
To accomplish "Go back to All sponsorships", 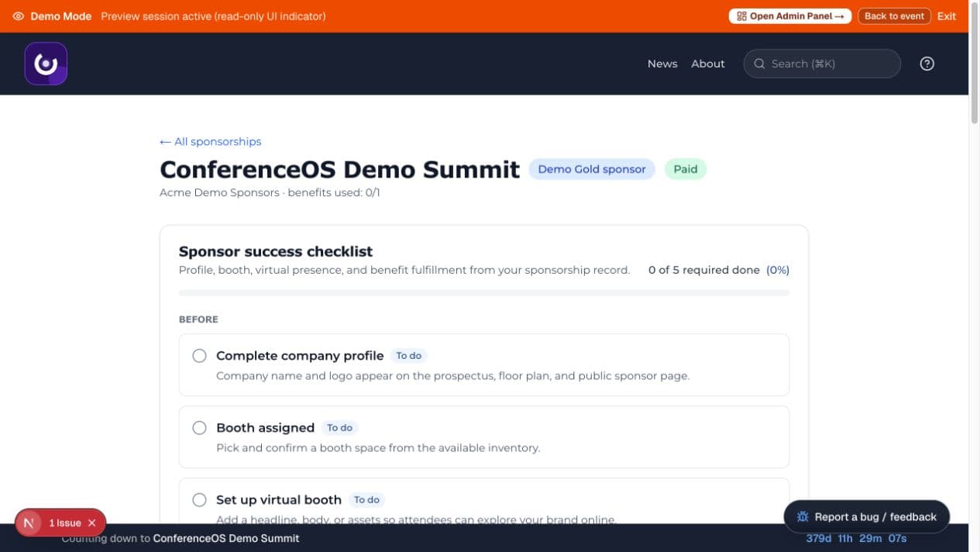I will [210, 141].
